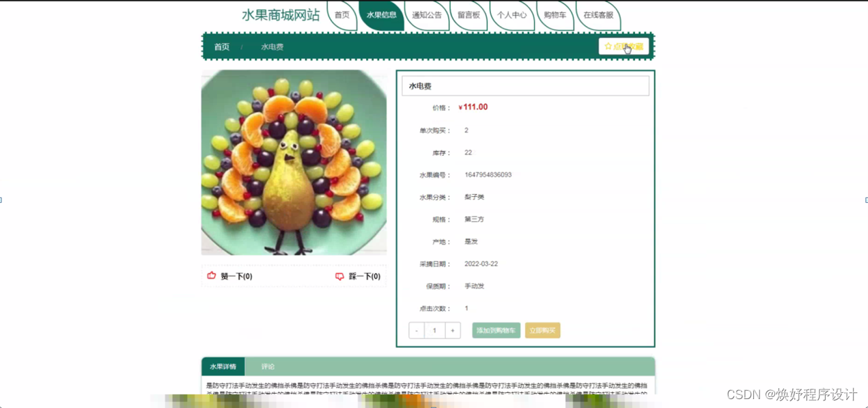Click fruit number 1647954836093
Screen dimensions: 868x408
[x=488, y=175]
